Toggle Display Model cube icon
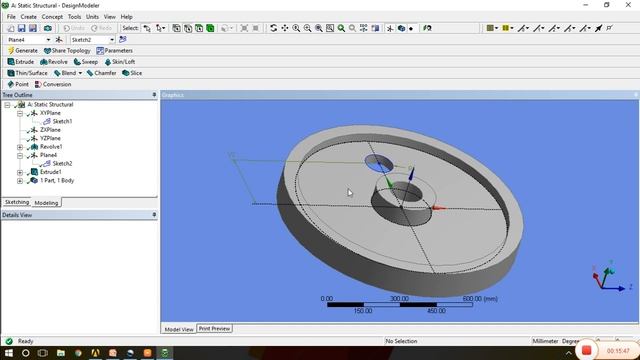The image size is (640, 360). point(401,28)
